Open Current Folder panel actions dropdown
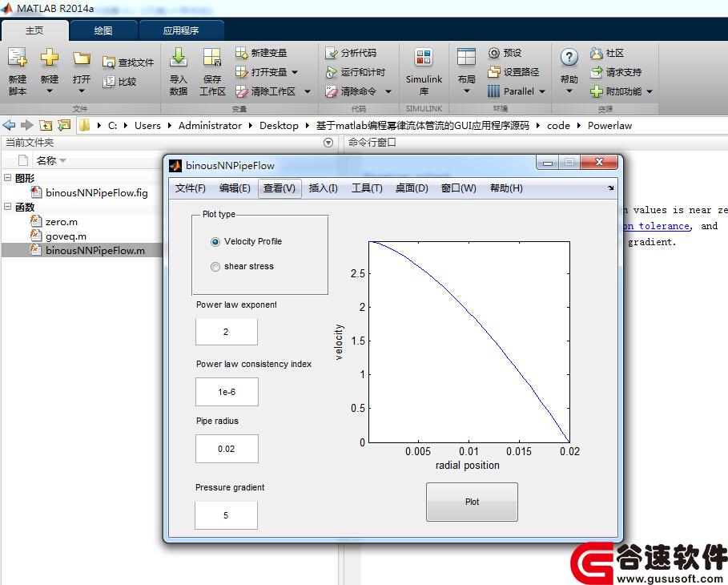Screen dimensions: 728x585 (328, 143)
